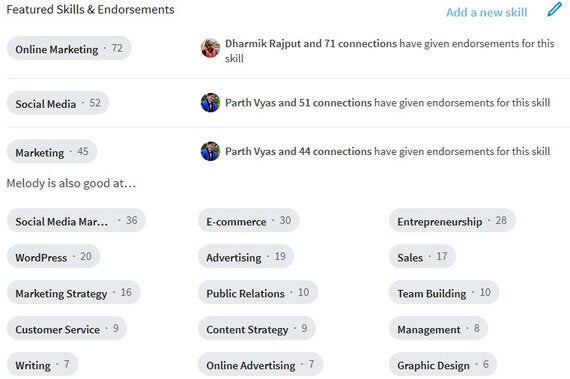Open the Graphic Design skill pill

[x=443, y=364]
